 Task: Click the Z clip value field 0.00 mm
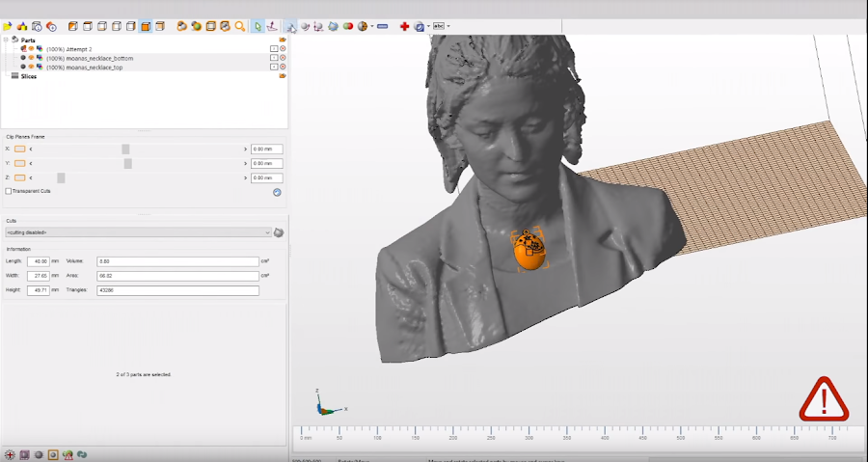point(267,177)
